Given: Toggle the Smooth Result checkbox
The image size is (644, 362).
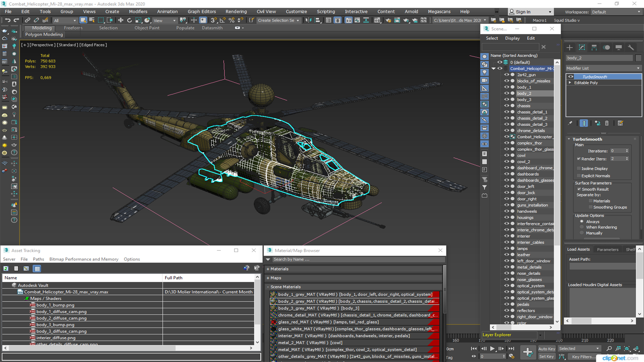Looking at the screenshot, I should [x=579, y=189].
